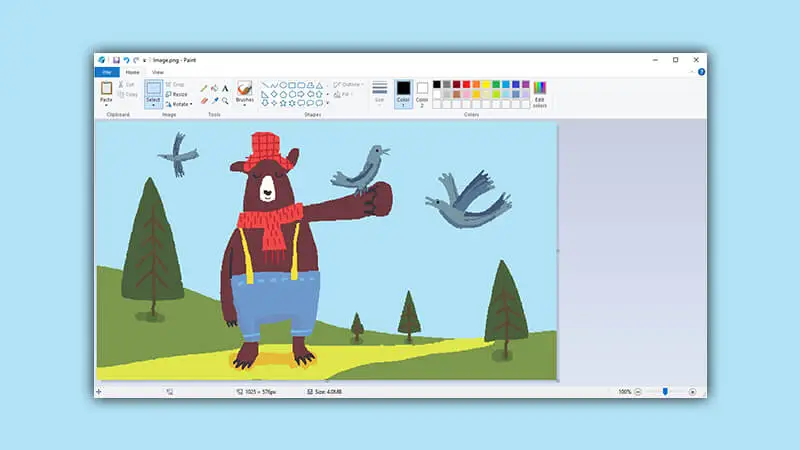Click the Resize button
Viewport: 800px width, 450px height.
[x=177, y=94]
